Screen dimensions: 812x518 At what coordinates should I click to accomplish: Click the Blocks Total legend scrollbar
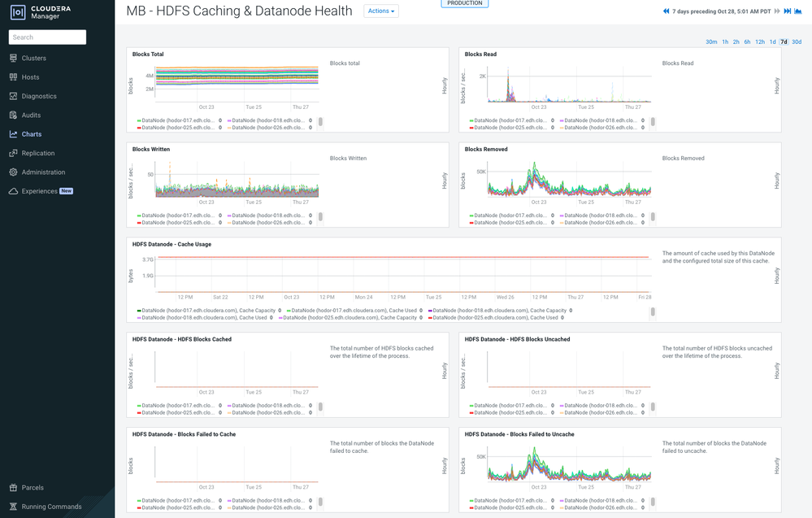pyautogui.click(x=320, y=122)
